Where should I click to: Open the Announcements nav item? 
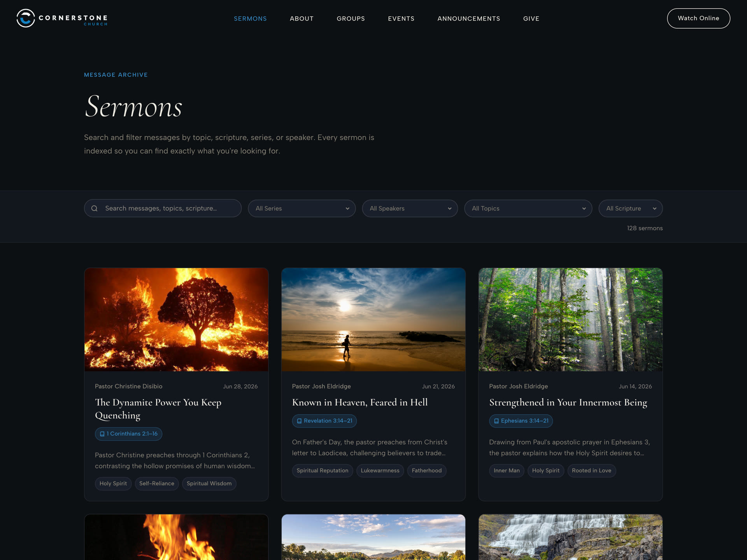pyautogui.click(x=469, y=19)
